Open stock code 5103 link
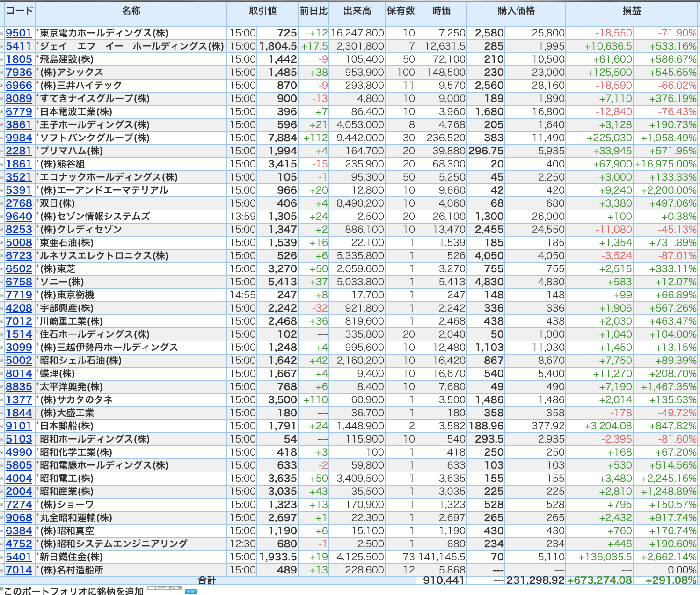Viewport: 700px width, 595px height. 19,439
